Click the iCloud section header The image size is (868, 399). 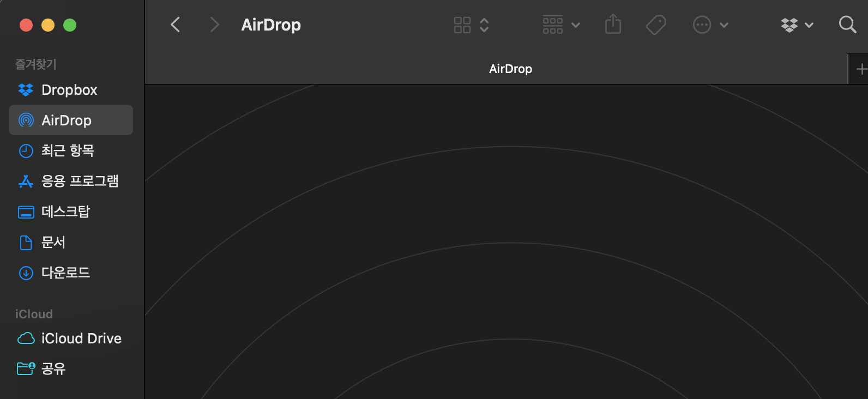[34, 314]
